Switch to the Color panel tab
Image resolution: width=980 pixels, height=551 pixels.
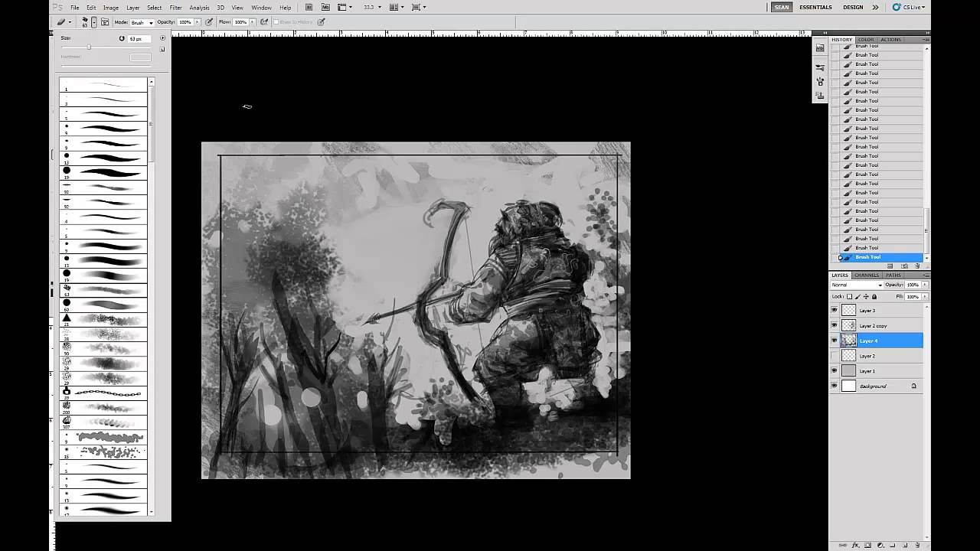866,40
